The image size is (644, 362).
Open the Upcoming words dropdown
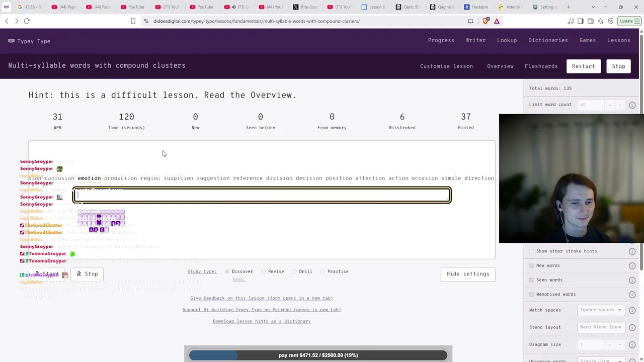click(601, 360)
